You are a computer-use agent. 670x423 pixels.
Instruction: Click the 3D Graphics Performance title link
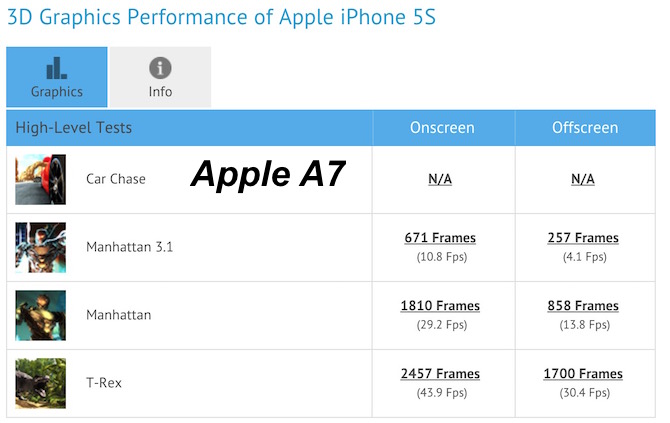221,17
